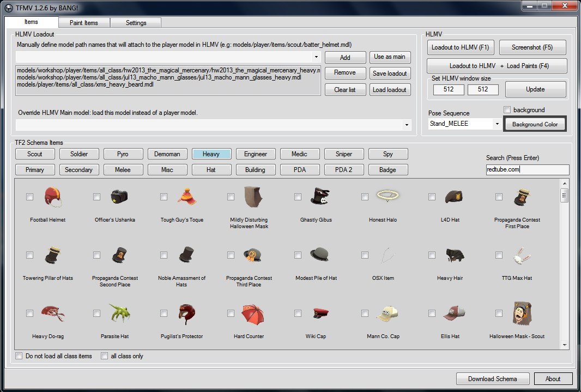This screenshot has height=392, width=581.
Task: Click the HLMV window height field
Action: click(x=483, y=89)
